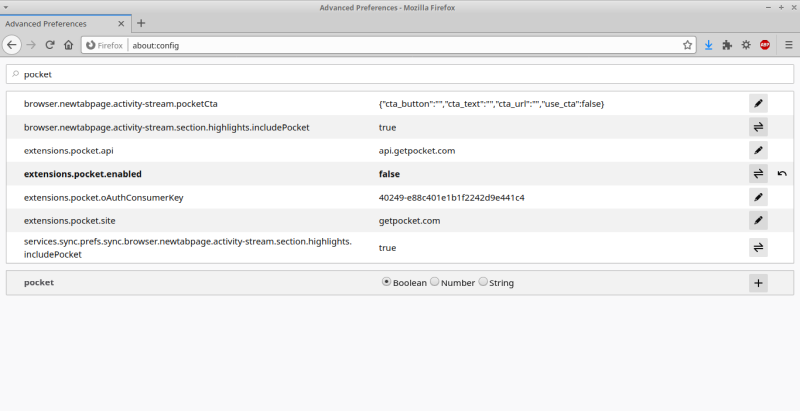Toggle services.sync.prefs includePocket preference
800x411 pixels.
[758, 248]
